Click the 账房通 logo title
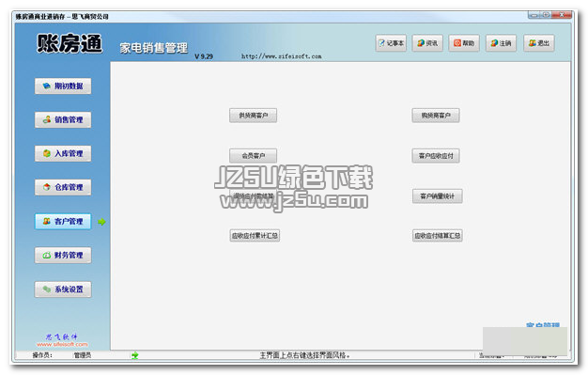Viewport: 588px width, 375px height. pyautogui.click(x=70, y=43)
